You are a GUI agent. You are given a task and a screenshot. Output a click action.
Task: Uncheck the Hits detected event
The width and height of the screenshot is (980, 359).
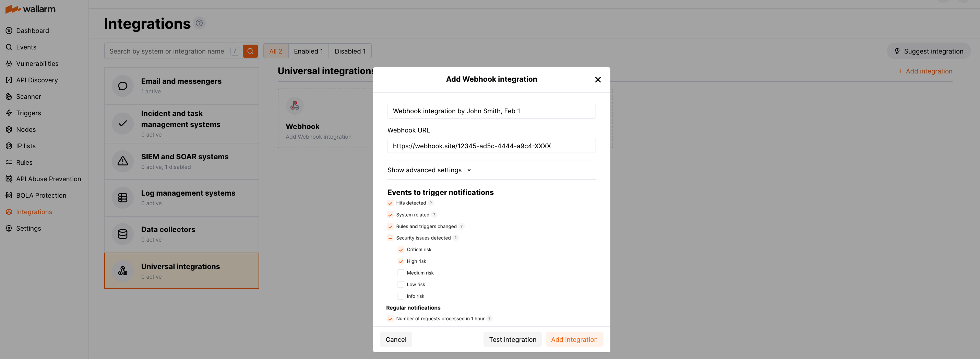390,203
